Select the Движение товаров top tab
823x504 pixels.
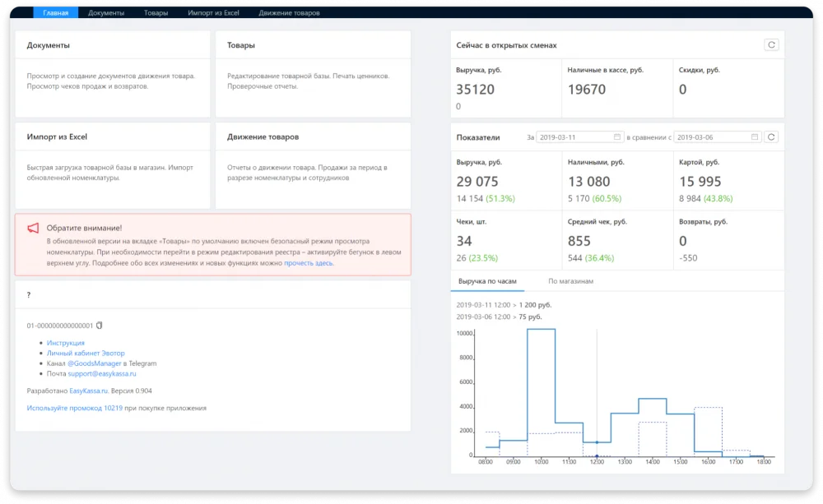[289, 13]
